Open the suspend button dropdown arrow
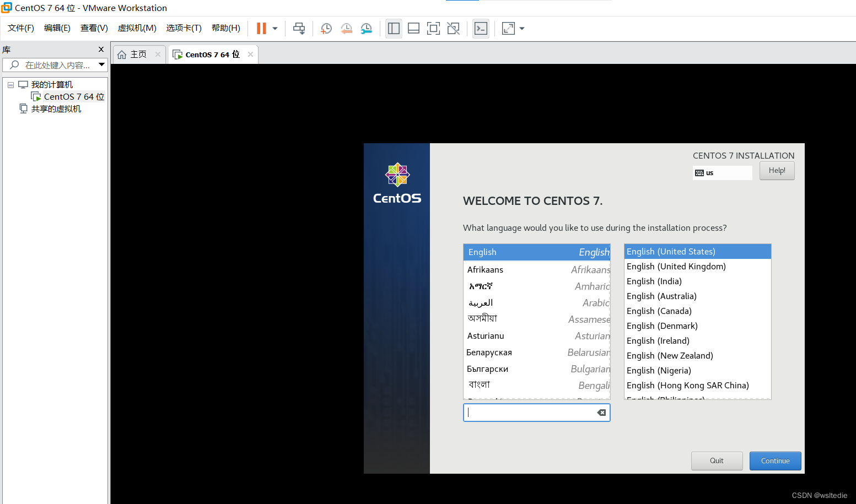Viewport: 856px width, 504px height. (274, 28)
